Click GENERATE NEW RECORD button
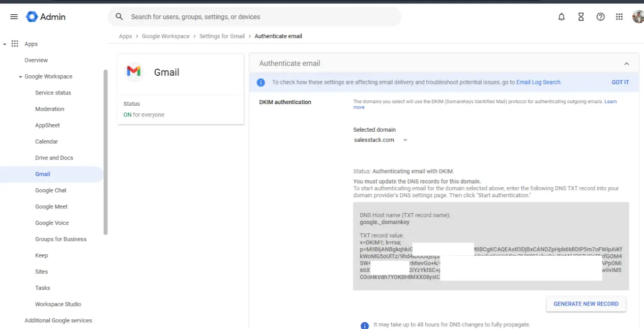Viewport: 644px width, 329px height. [x=586, y=304]
